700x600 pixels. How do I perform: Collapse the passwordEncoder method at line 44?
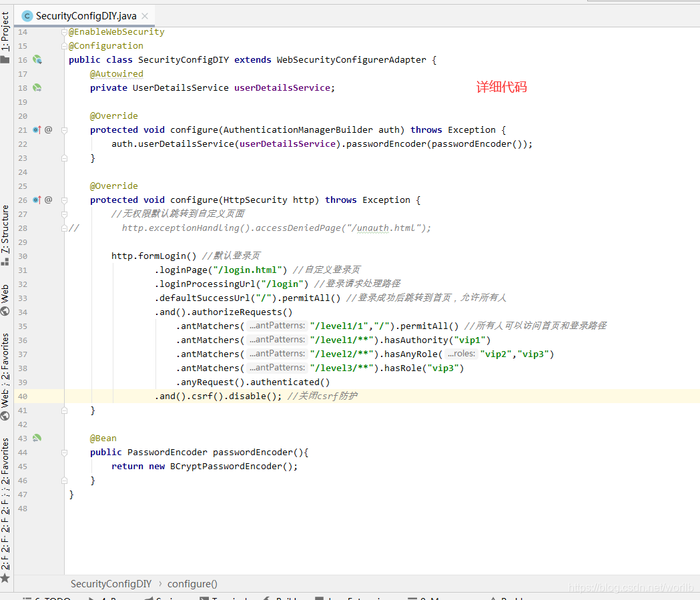64,453
